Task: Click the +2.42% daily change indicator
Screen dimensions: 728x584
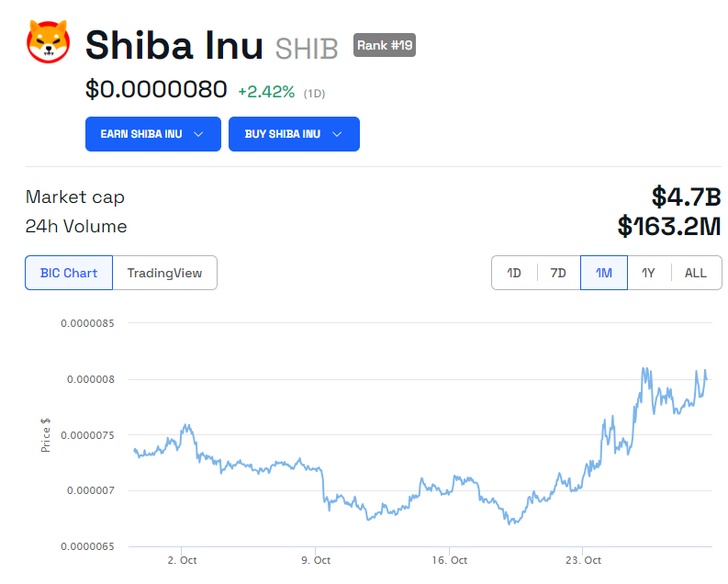Action: coord(266,92)
